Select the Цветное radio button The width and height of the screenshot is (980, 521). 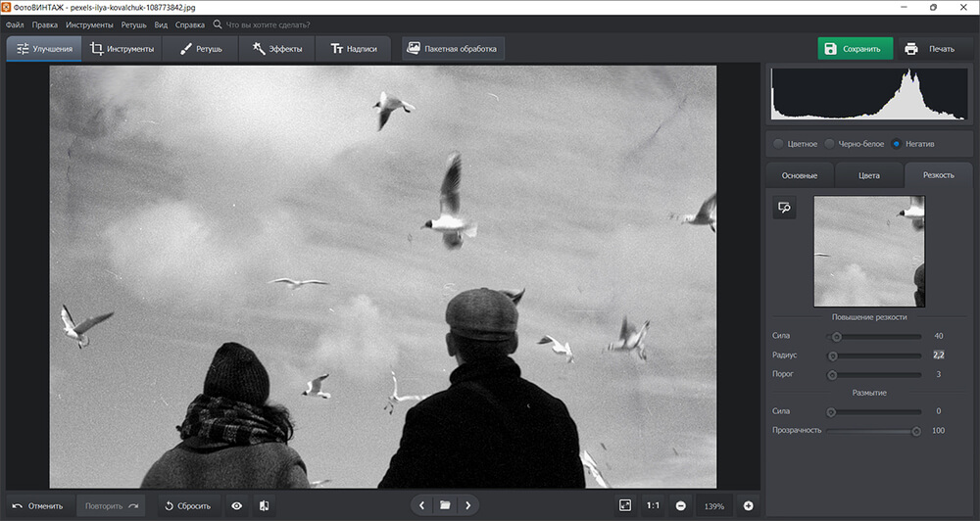tap(779, 144)
